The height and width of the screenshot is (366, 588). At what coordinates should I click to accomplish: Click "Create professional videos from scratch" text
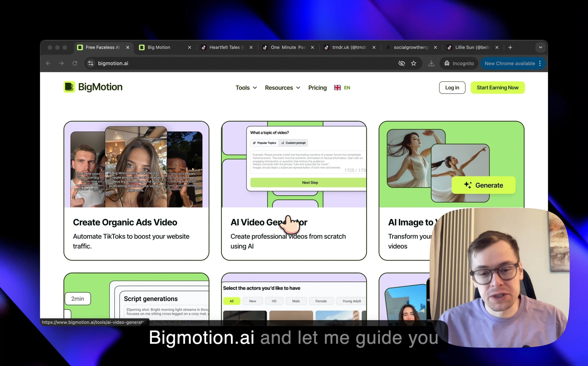tap(288, 241)
